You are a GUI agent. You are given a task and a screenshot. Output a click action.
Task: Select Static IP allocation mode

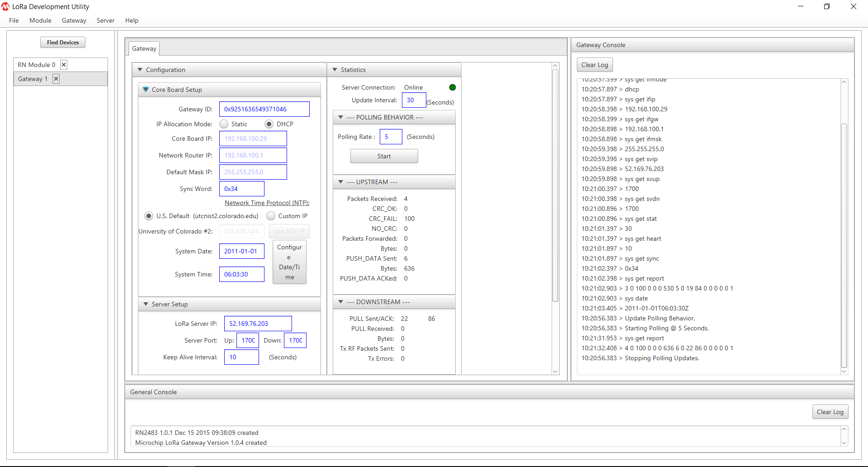pyautogui.click(x=224, y=124)
